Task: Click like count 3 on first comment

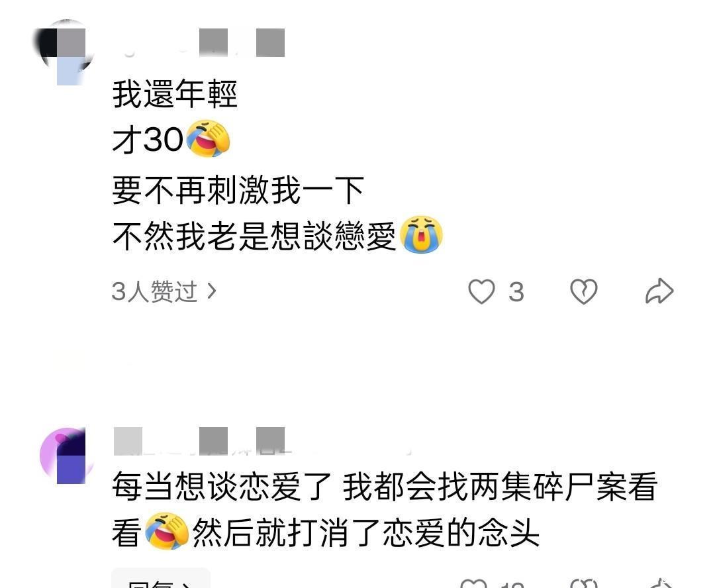Action: 516,292
